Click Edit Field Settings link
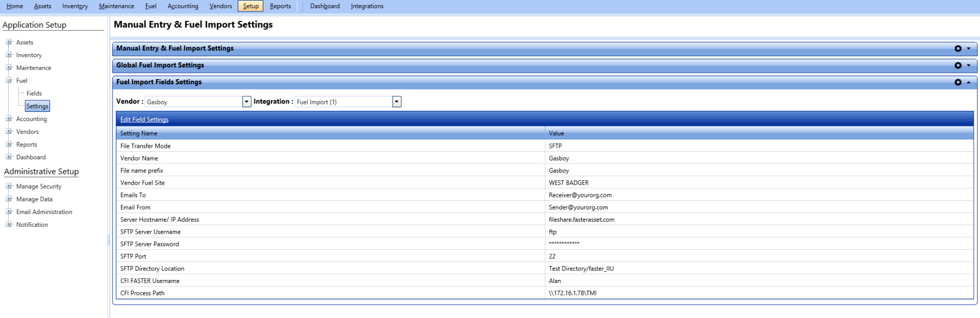This screenshot has width=980, height=318. (x=144, y=119)
